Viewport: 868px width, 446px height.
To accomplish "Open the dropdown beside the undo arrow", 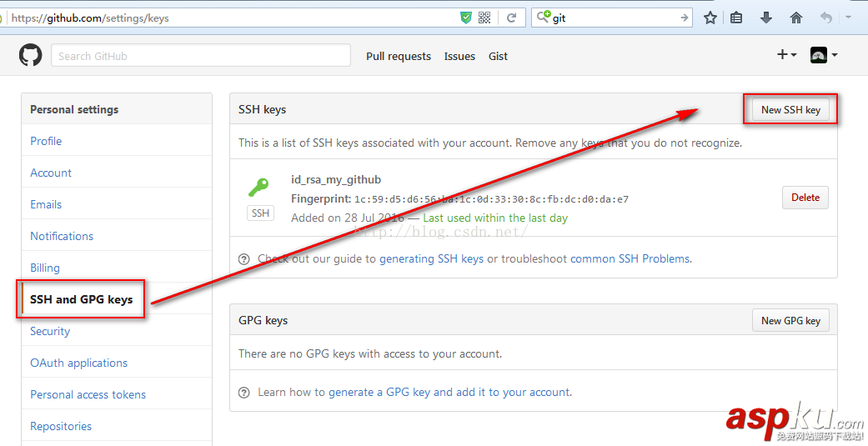I will (x=848, y=18).
